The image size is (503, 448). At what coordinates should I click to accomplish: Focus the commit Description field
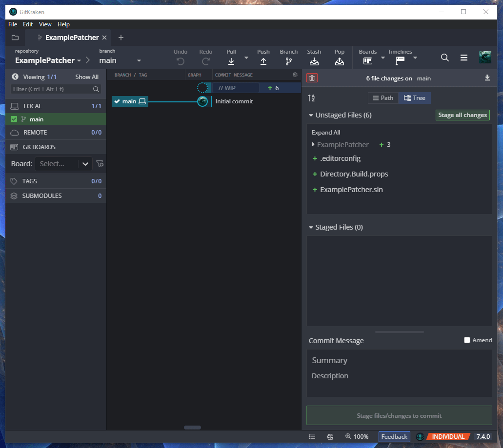coord(399,376)
